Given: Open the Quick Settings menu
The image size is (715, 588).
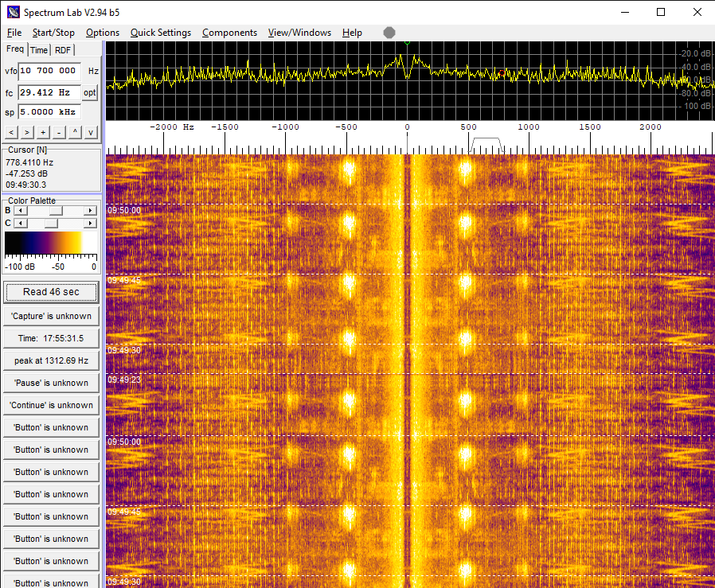Looking at the screenshot, I should [x=161, y=33].
